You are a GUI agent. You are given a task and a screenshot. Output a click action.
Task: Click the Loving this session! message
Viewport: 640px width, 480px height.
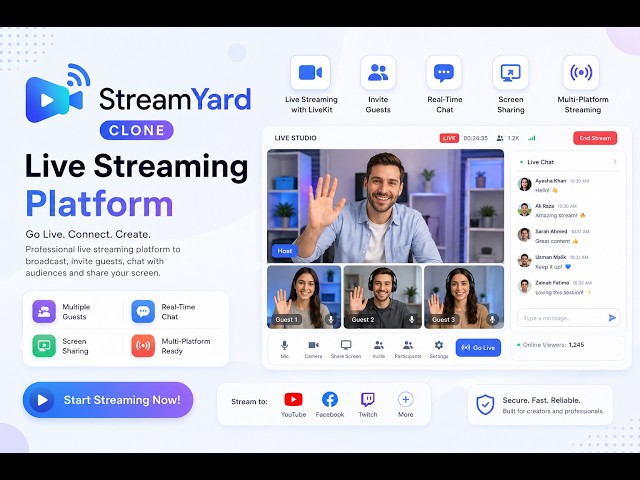point(563,293)
